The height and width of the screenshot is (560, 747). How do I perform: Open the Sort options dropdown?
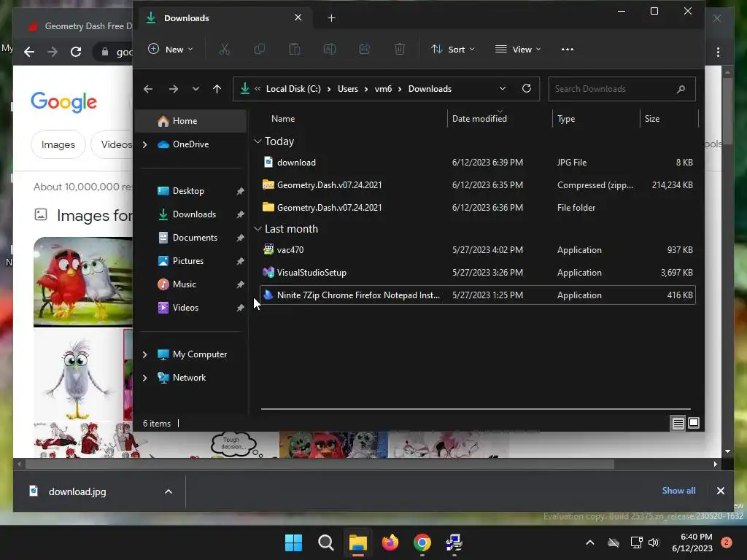(452, 49)
